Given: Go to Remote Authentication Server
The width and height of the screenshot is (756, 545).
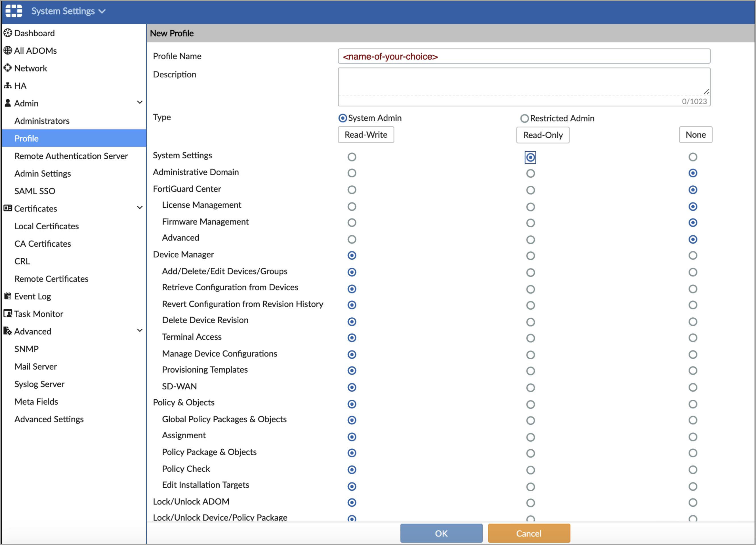Looking at the screenshot, I should 71,156.
